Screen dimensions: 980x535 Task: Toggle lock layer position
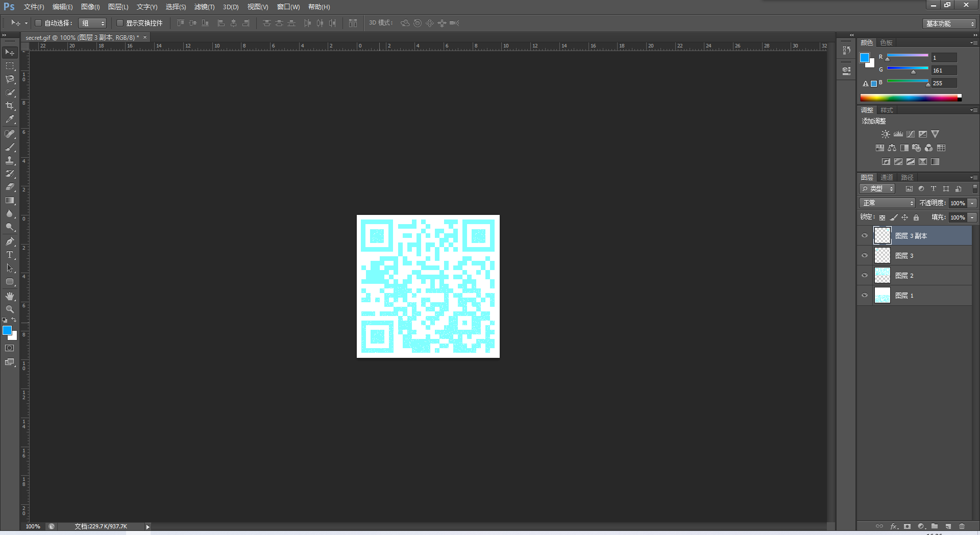(905, 217)
